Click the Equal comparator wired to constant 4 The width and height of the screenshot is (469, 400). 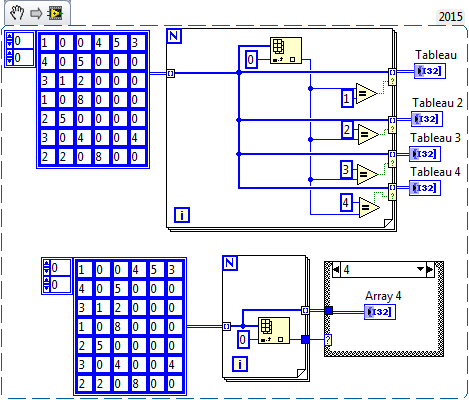pos(369,207)
